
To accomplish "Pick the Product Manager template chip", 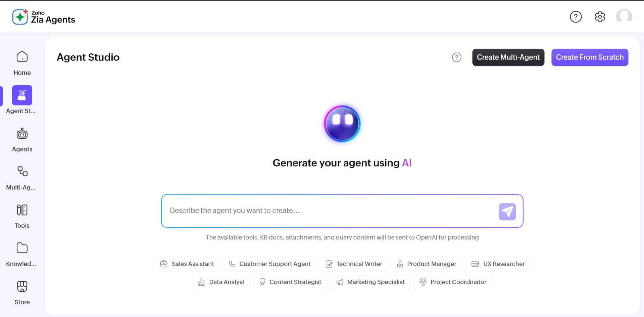I will pyautogui.click(x=427, y=264).
